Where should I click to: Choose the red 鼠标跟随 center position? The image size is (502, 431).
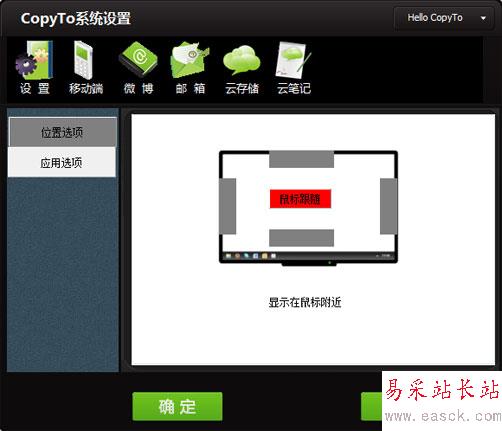(x=300, y=199)
